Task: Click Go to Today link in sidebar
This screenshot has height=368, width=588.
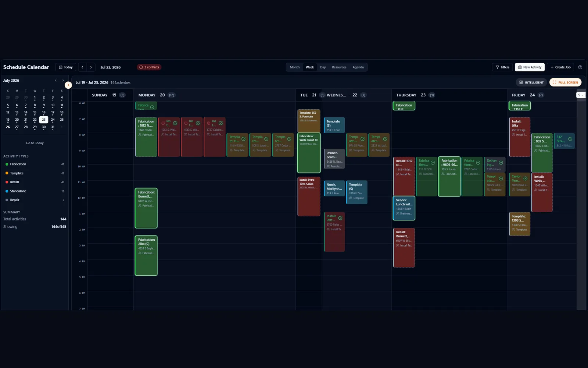Action: pos(35,143)
